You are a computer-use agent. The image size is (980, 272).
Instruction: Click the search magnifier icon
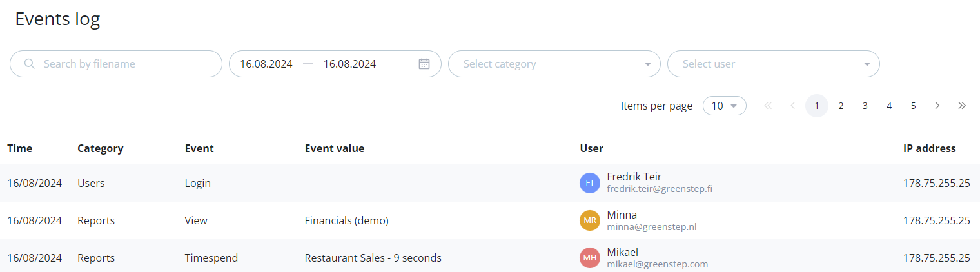point(29,64)
